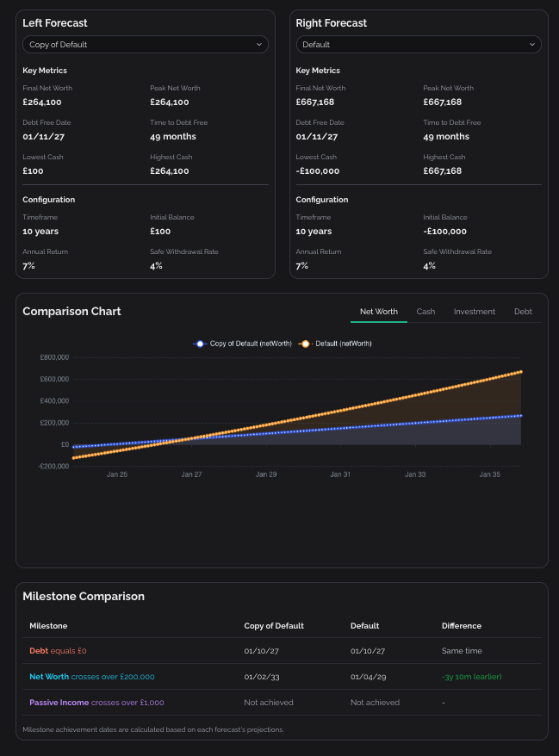The height and width of the screenshot is (756, 559).
Task: Click the 'Debt equals £0' milestone
Action: tap(58, 651)
